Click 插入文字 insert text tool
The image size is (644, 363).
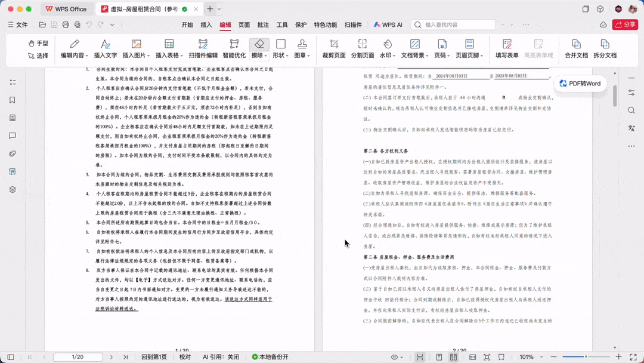coord(106,49)
